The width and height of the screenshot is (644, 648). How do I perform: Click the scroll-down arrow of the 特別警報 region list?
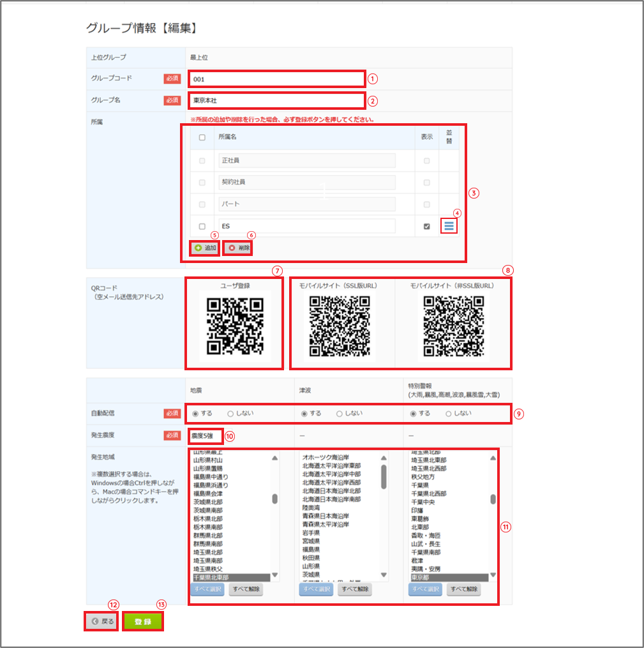(493, 575)
